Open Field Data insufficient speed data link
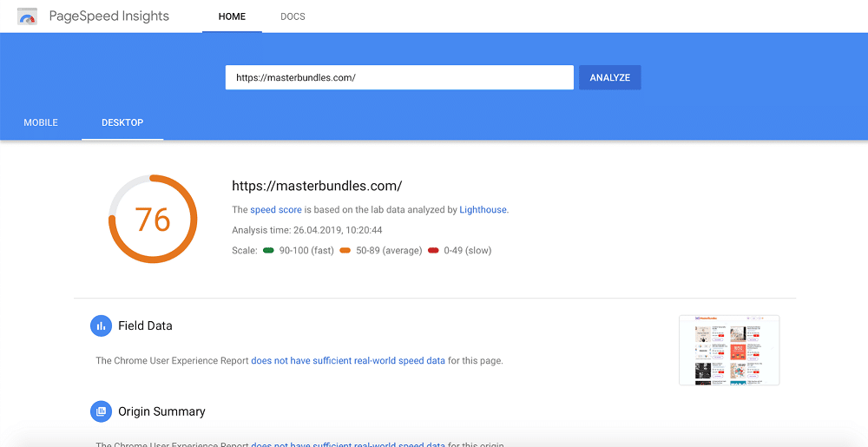Viewport: 868px width, 447px height. point(348,361)
